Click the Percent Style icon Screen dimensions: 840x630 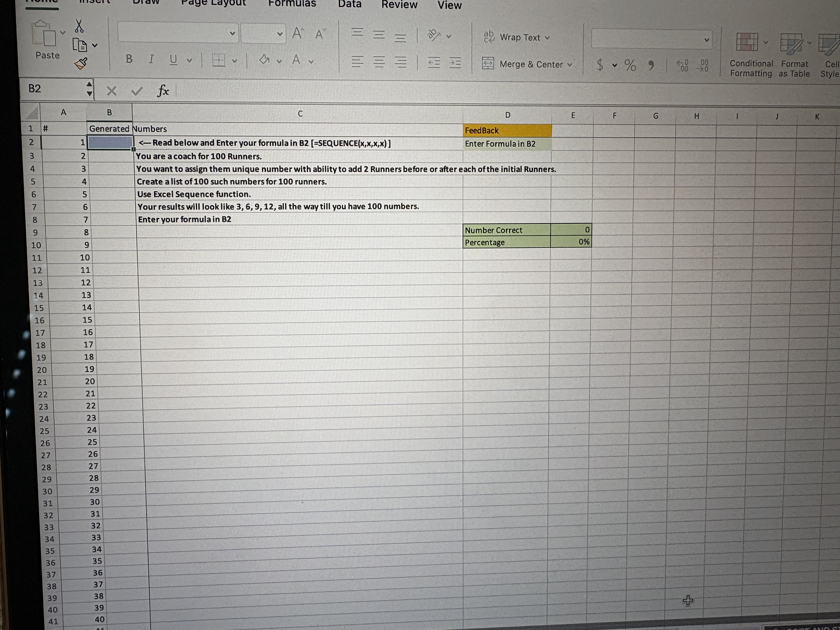coord(630,65)
